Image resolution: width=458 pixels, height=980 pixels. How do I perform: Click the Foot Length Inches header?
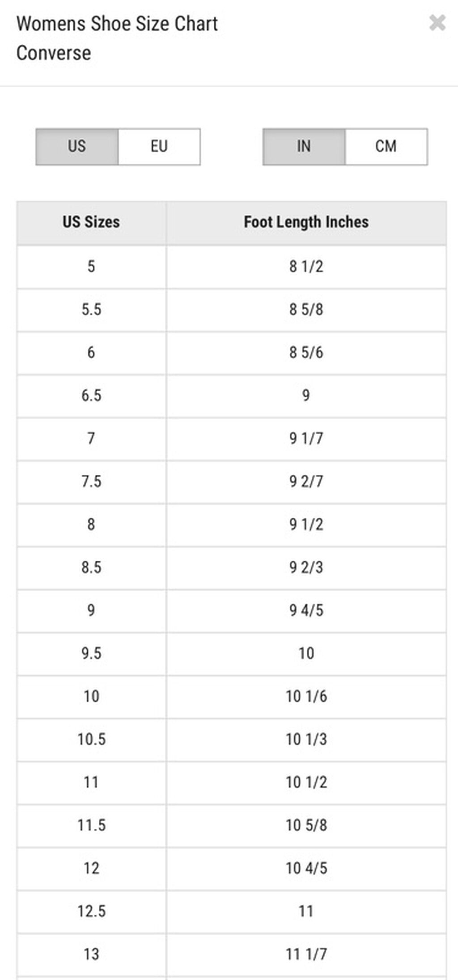click(x=306, y=222)
